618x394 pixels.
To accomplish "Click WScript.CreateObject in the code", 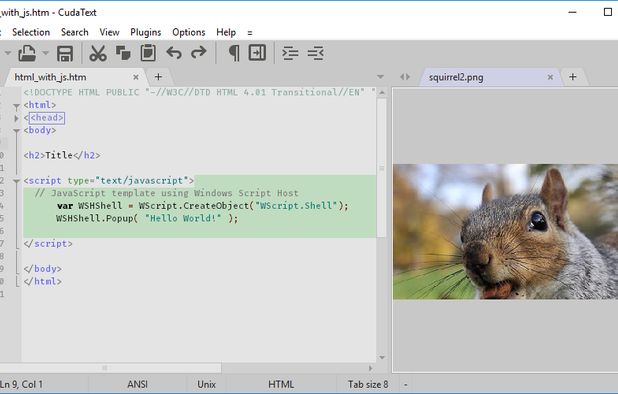I will click(194, 206).
